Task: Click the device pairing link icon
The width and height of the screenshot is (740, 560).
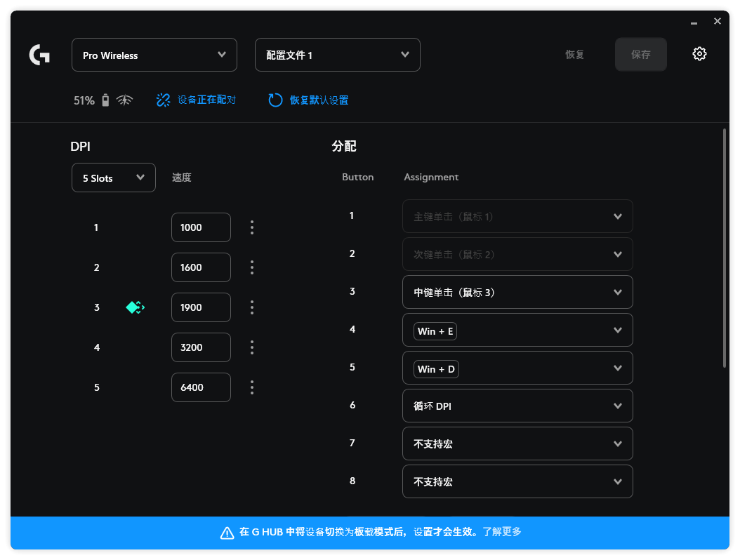Action: point(164,100)
